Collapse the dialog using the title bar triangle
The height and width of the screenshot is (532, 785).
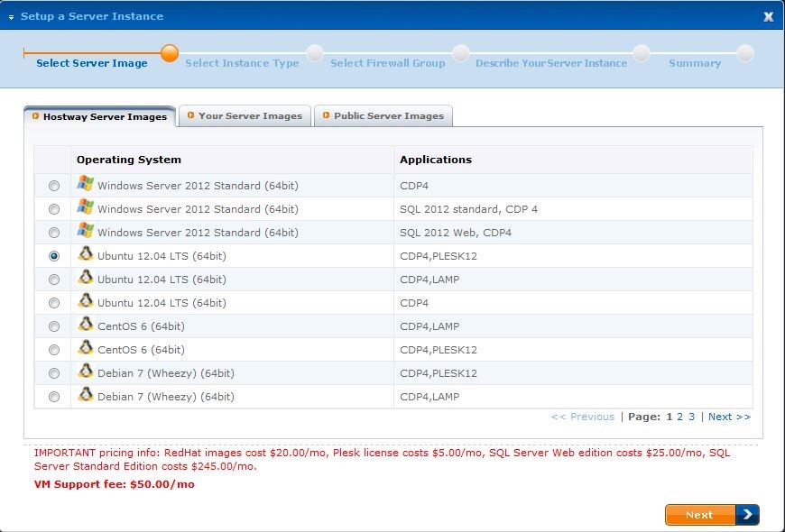pos(11,17)
